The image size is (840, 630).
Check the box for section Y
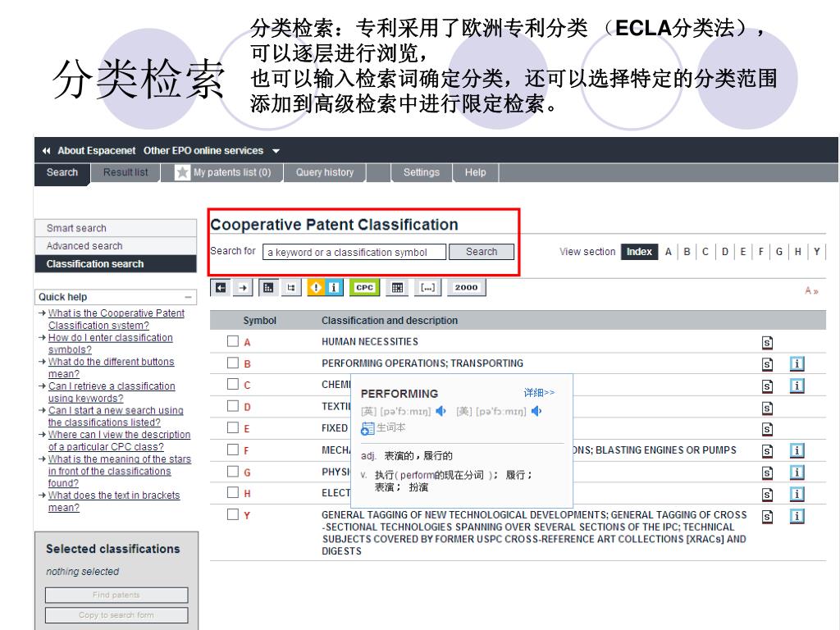pyautogui.click(x=232, y=514)
